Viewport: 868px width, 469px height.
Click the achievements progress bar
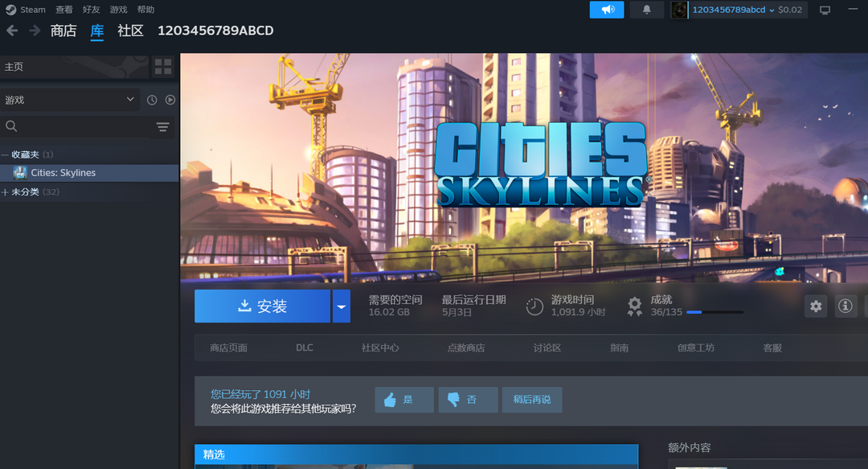[714, 312]
